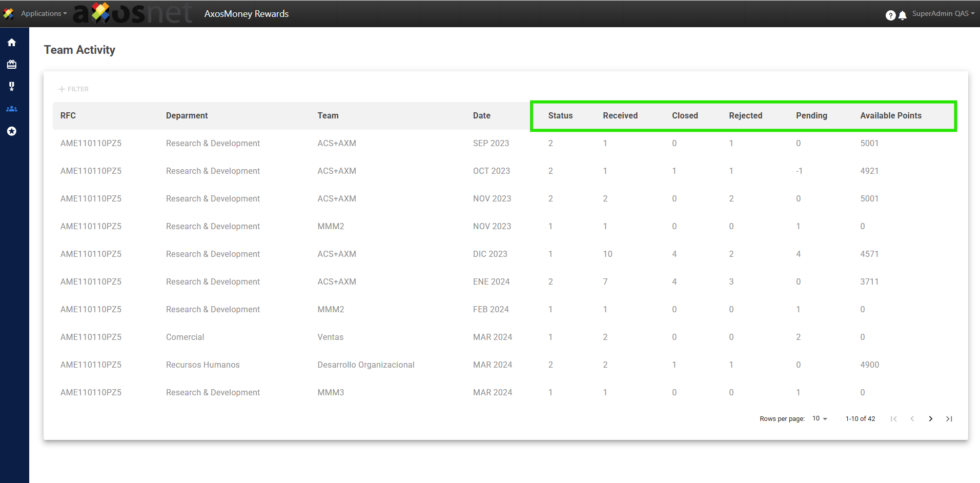Select the Recursos Humanos row
Viewport: 980px width, 483px height.
[202, 365]
